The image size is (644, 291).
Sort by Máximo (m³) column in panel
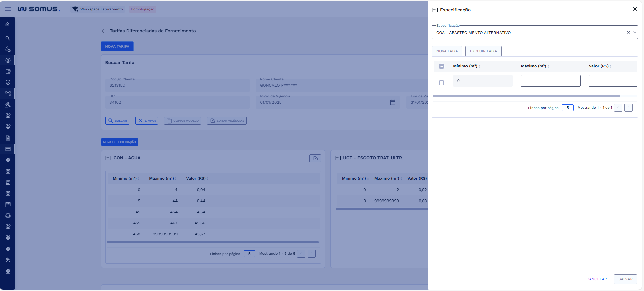[548, 66]
